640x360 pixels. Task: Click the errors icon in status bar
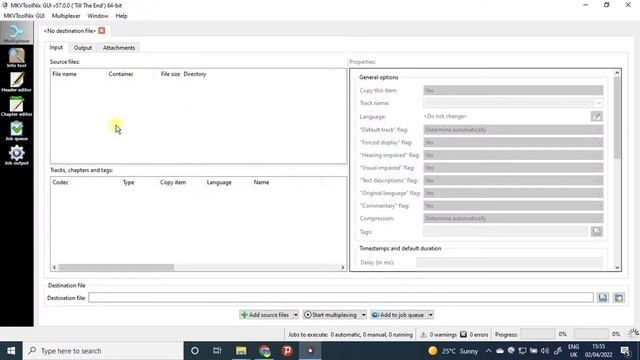click(x=463, y=334)
